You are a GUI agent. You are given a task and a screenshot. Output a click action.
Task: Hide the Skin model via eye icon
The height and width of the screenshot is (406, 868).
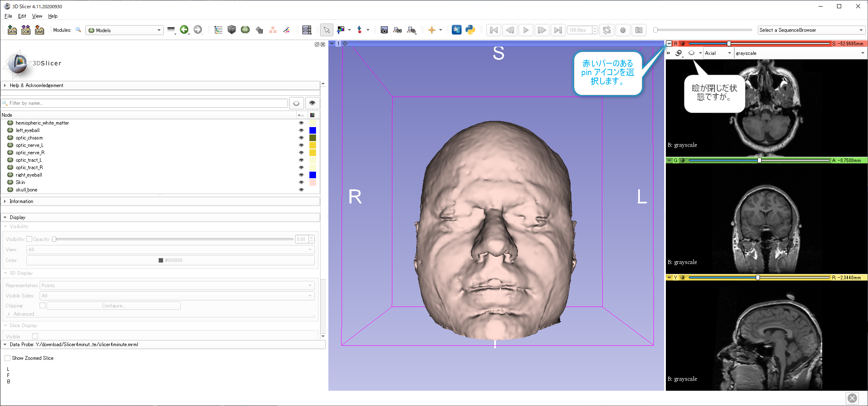tap(301, 182)
